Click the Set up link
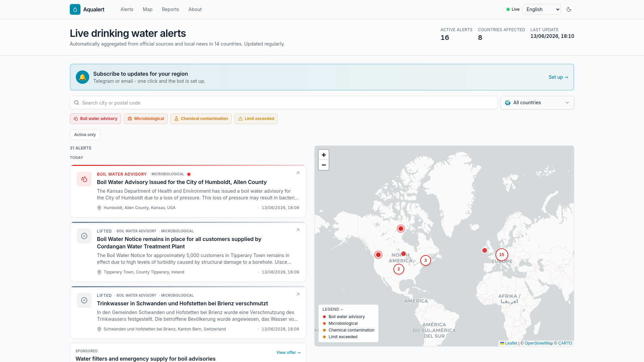Image resolution: width=644 pixels, height=362 pixels. (x=558, y=77)
